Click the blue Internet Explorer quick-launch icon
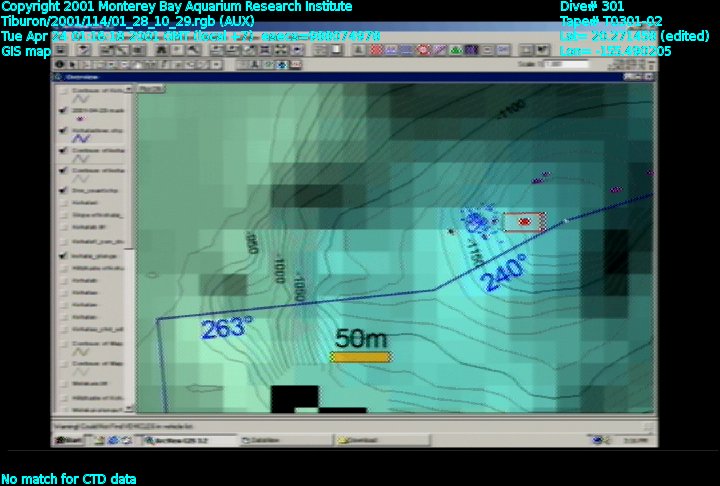The width and height of the screenshot is (720, 486). coord(113,441)
